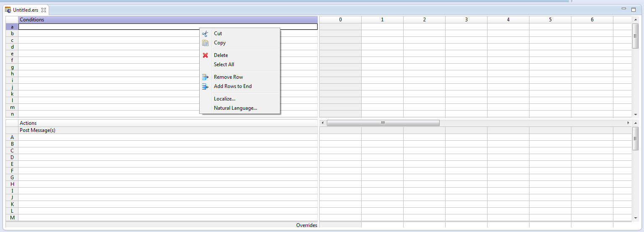Image resolution: width=644 pixels, height=232 pixels.
Task: Click the conditions vertical scrollbar thumb
Action: coord(635,36)
